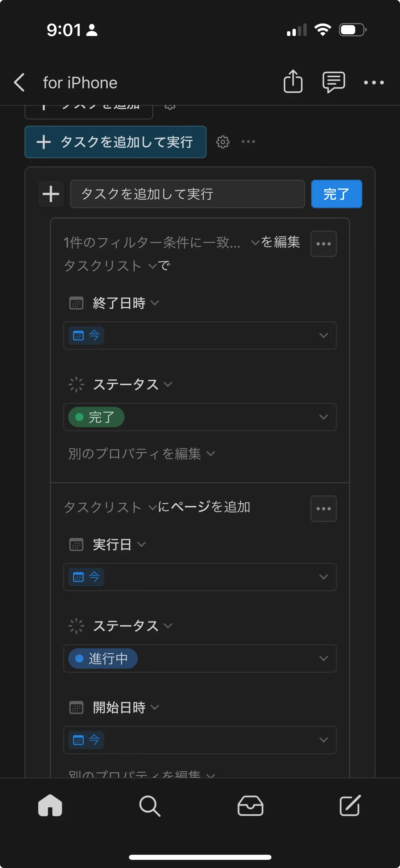Create new page with compose icon
The image size is (400, 868).
pos(350,805)
